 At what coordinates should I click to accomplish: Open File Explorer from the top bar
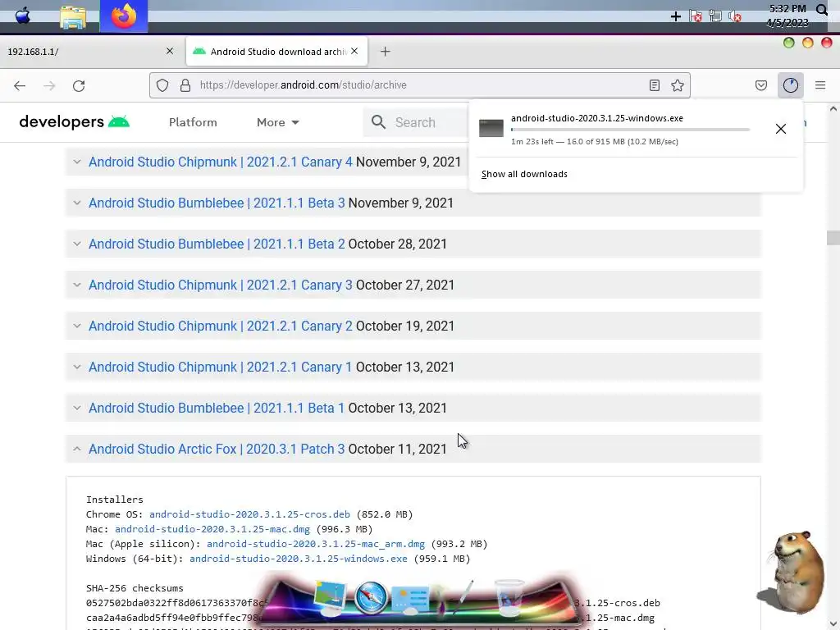tap(73, 17)
